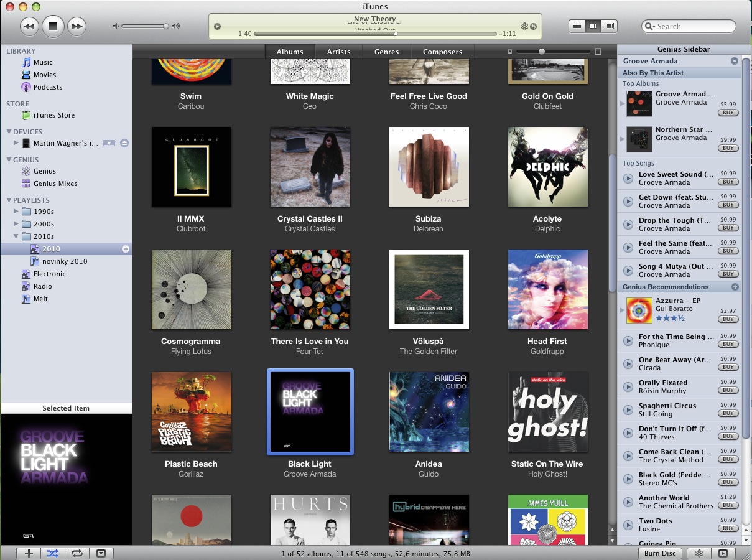Viewport: 752px width, 560px height.
Task: Eject the Martin Wagner device
Action: (124, 143)
